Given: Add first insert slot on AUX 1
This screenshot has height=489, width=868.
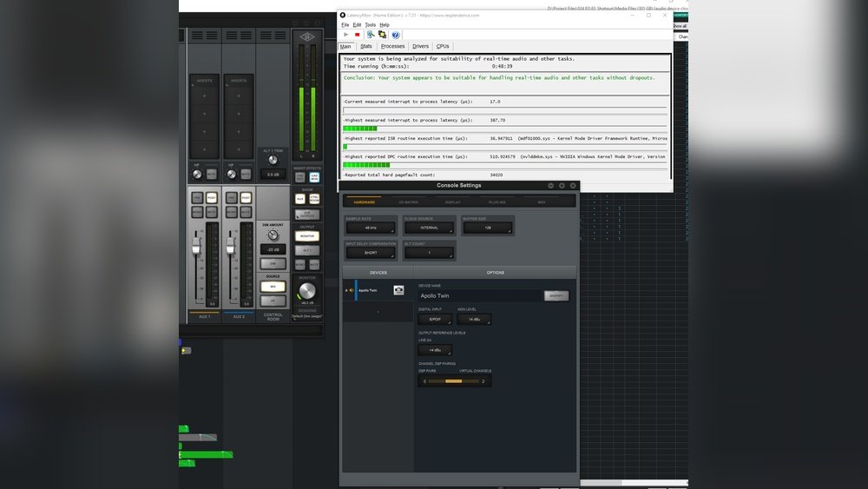Looking at the screenshot, I should point(204,96).
